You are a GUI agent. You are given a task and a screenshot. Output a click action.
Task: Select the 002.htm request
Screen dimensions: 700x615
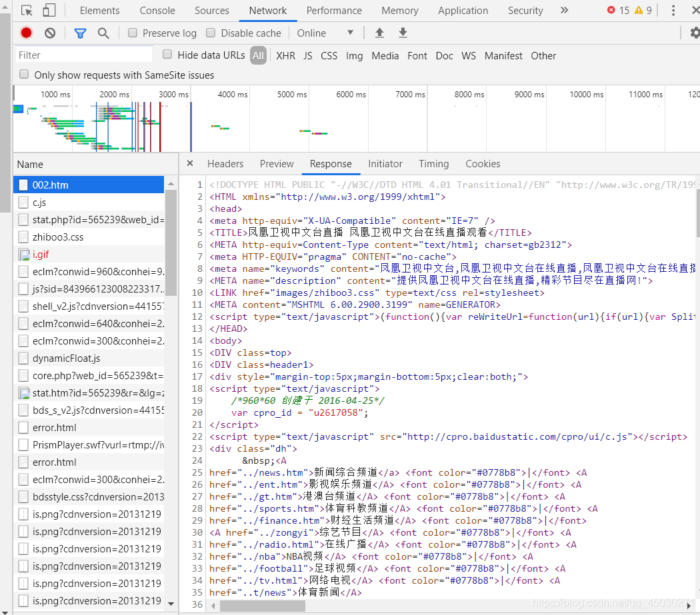(x=89, y=185)
